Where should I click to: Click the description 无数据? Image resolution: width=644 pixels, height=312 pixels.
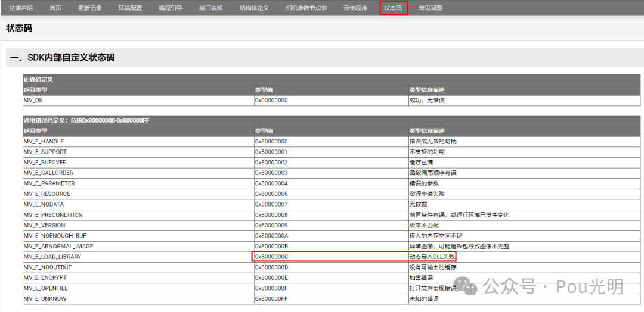[x=419, y=204]
